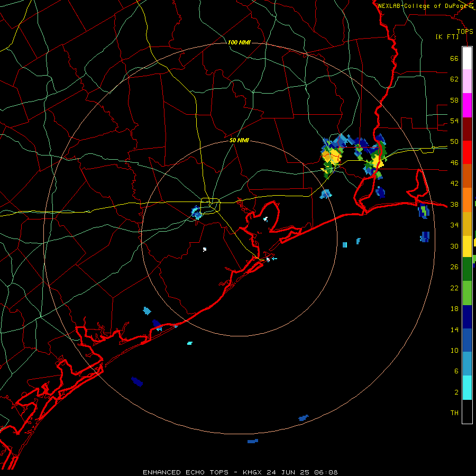Pick the navy legend swatch near 14-18

[x=467, y=317]
